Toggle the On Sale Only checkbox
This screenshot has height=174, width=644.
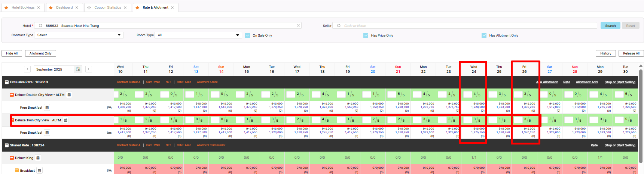coord(248,35)
